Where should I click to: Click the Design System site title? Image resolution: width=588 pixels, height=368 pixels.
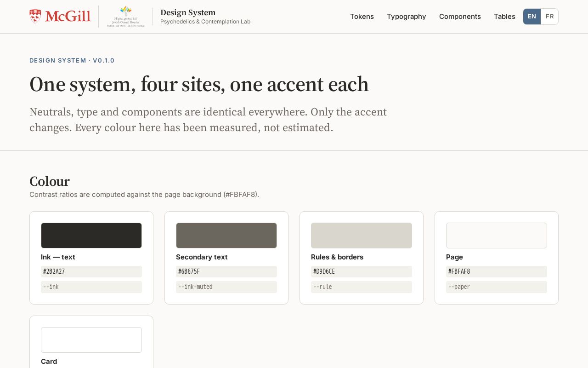[x=188, y=12]
